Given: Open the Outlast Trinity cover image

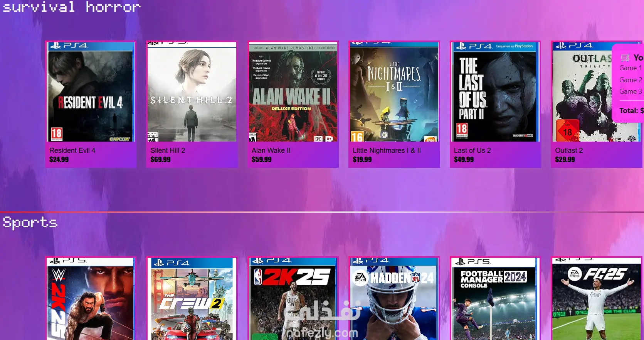Looking at the screenshot, I should tap(582, 92).
